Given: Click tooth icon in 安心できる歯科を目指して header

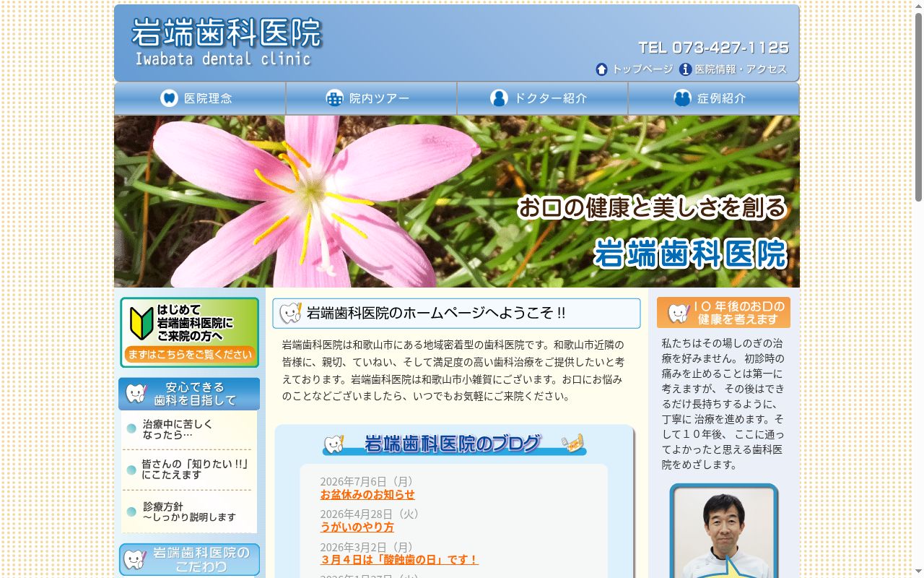Looking at the screenshot, I should [x=136, y=394].
